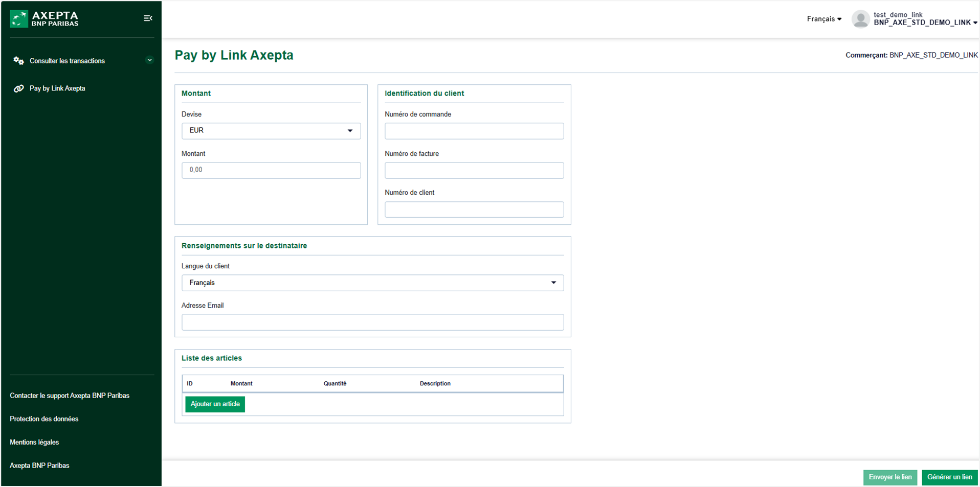Open Contacter le support Axepta BNP Paribas
Viewport: 980px width, 487px height.
pos(70,396)
